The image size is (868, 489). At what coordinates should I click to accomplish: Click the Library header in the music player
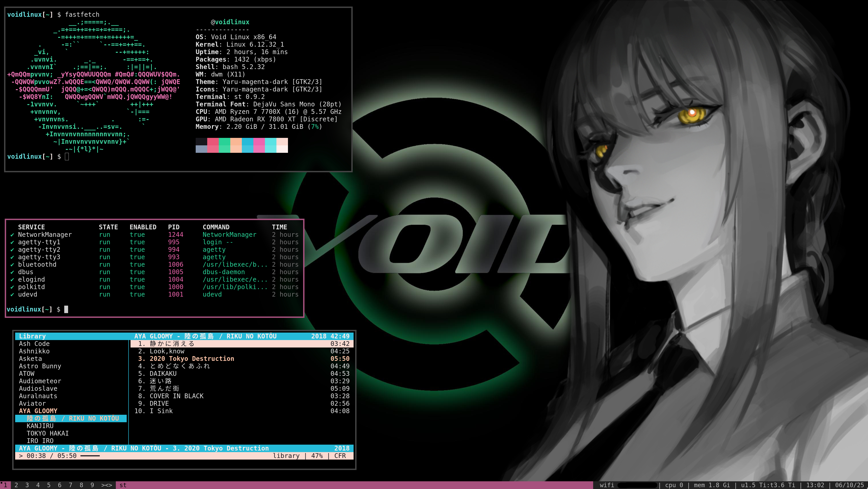(32, 336)
